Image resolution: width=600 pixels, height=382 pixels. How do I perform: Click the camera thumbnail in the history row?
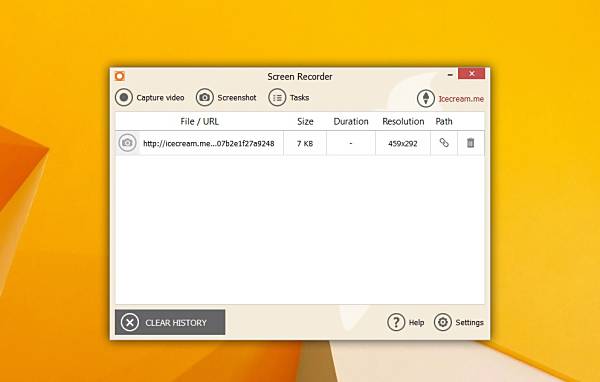[x=127, y=143]
